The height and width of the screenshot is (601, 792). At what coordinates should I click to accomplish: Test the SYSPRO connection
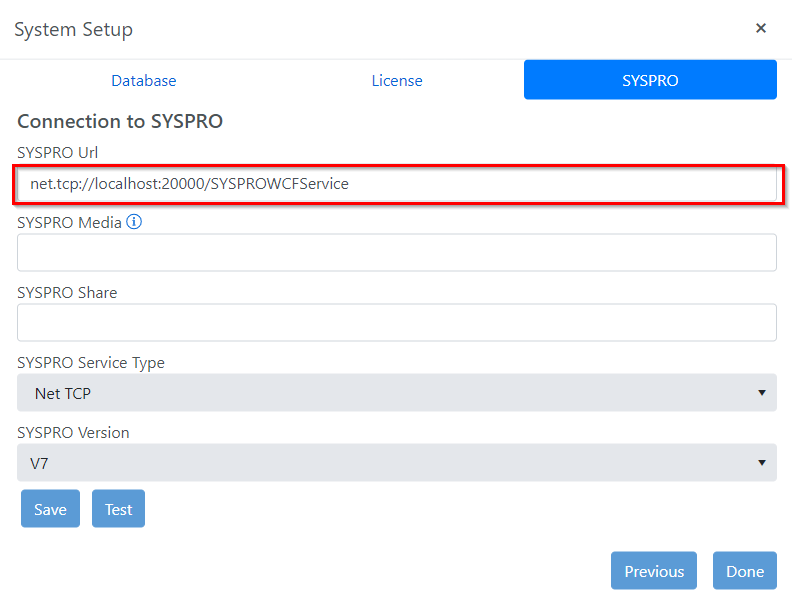point(118,509)
